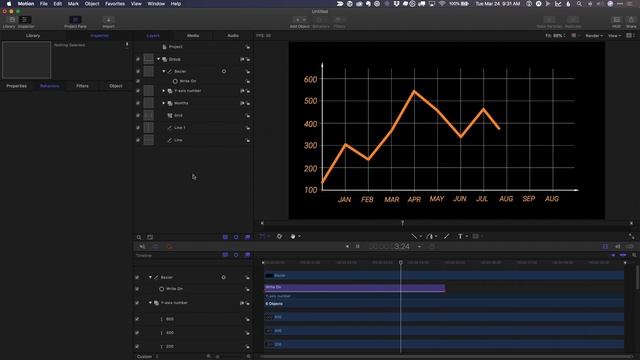Viewport: 640px width, 360px height.
Task: Open the View dropdown above canvas
Action: tap(614, 36)
